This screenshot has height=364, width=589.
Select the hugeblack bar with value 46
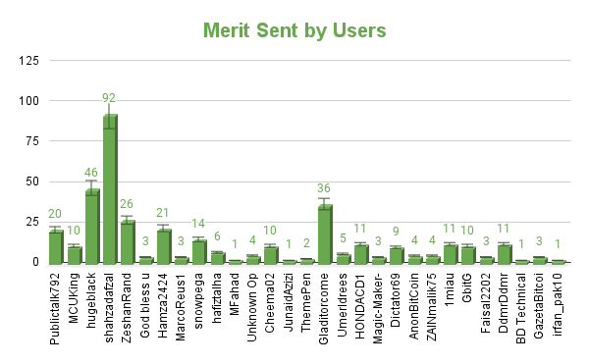click(92, 227)
